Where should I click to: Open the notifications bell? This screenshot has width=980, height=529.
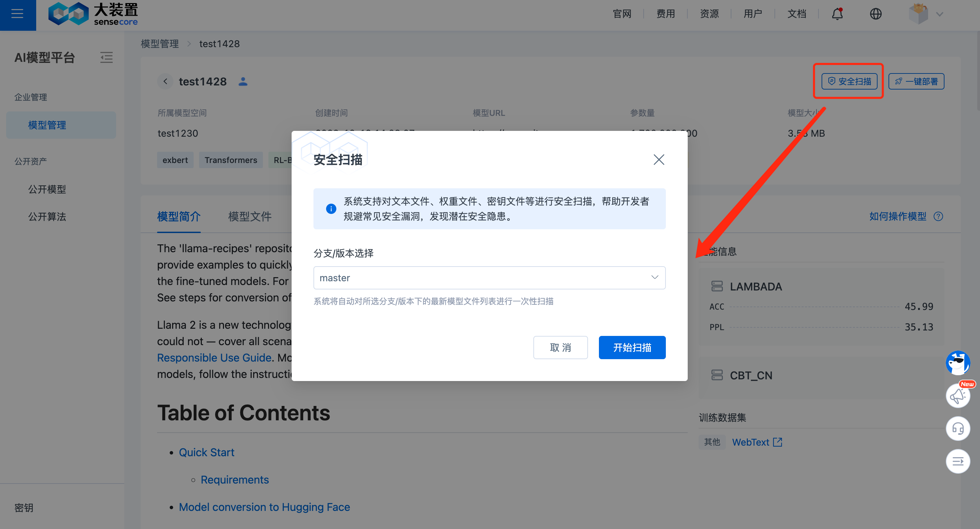tap(837, 14)
